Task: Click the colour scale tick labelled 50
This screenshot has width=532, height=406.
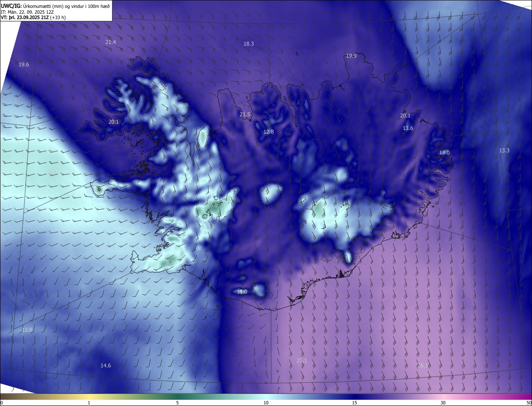Action: pyautogui.click(x=529, y=403)
